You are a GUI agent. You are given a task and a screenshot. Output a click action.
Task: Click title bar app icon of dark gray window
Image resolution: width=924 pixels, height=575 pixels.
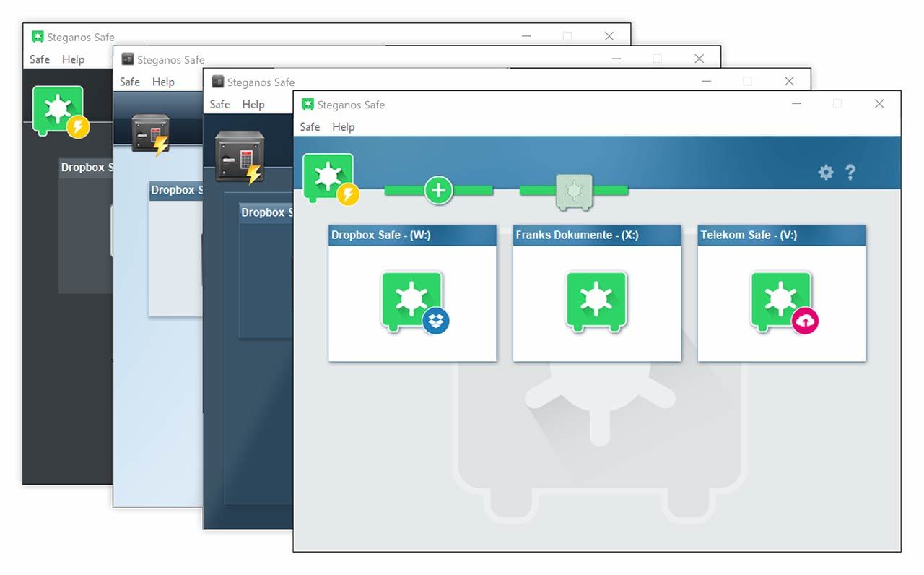point(38,36)
